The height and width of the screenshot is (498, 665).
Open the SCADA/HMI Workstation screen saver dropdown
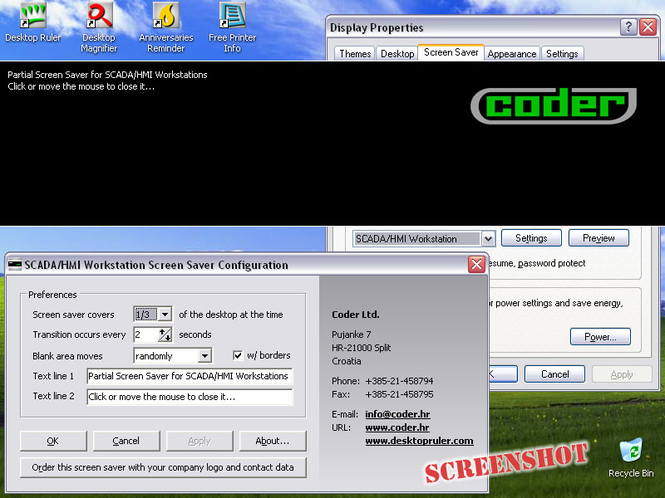coord(487,239)
